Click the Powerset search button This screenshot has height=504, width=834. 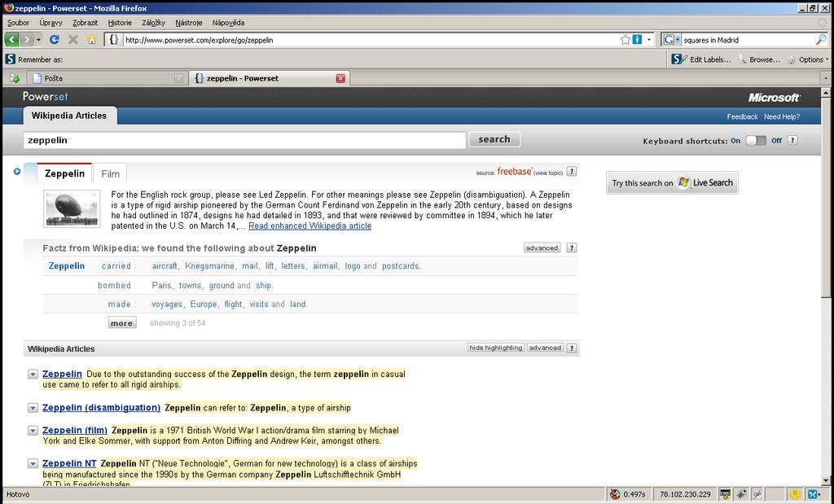(494, 139)
